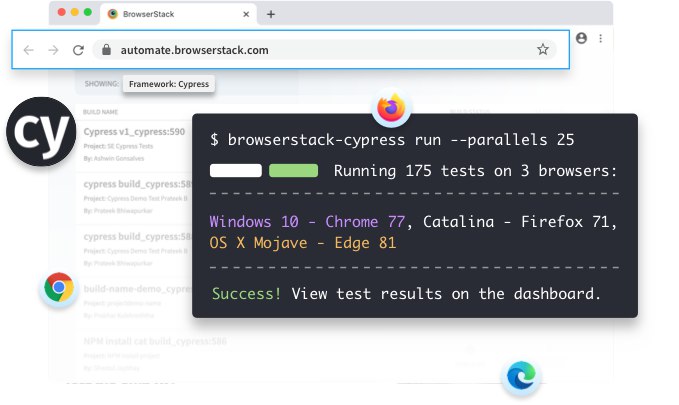This screenshot has width=679, height=405.
Task: Click the red macOS close window button
Action: coord(61,12)
